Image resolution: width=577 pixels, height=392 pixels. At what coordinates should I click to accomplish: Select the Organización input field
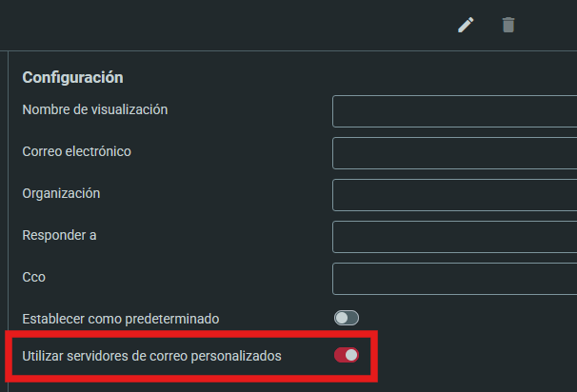point(454,195)
